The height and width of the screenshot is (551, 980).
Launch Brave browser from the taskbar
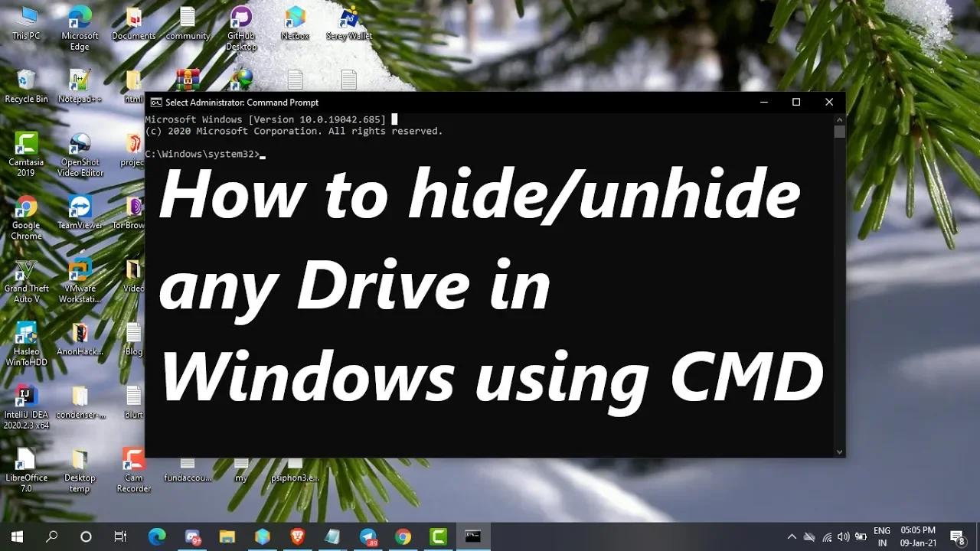tap(297, 536)
